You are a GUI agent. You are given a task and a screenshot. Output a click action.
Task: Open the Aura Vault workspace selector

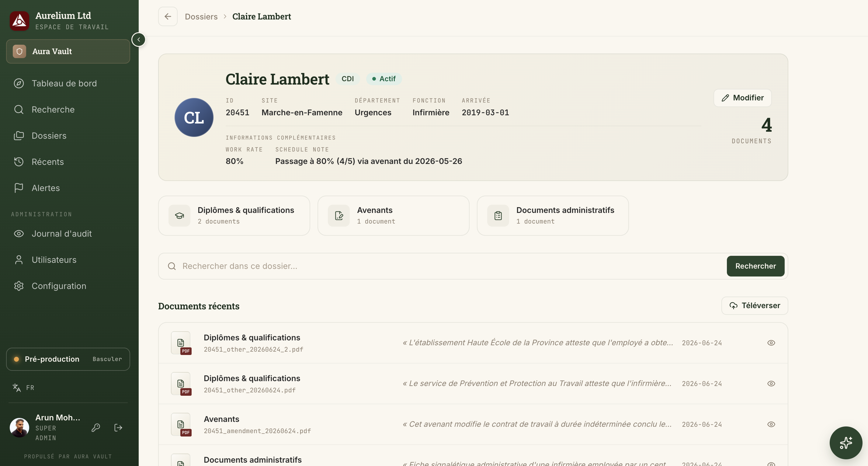68,51
